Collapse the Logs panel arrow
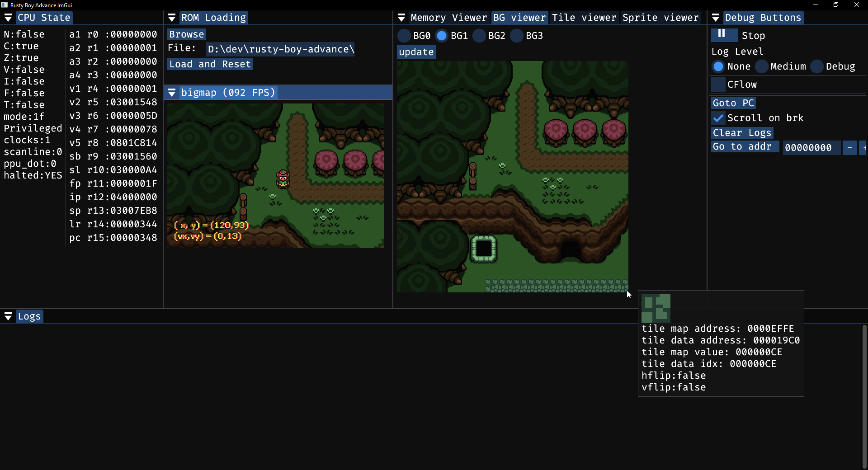The height and width of the screenshot is (470, 868). coord(8,316)
